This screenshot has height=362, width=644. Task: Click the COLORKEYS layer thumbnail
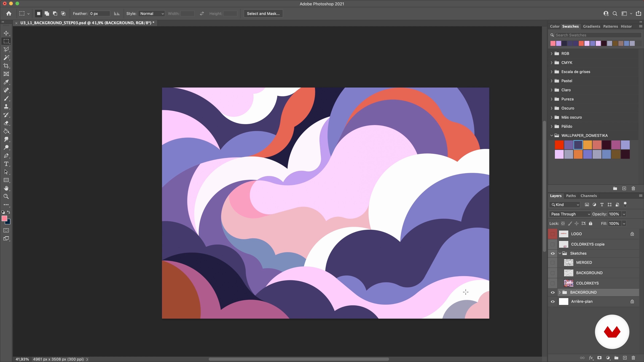click(569, 283)
